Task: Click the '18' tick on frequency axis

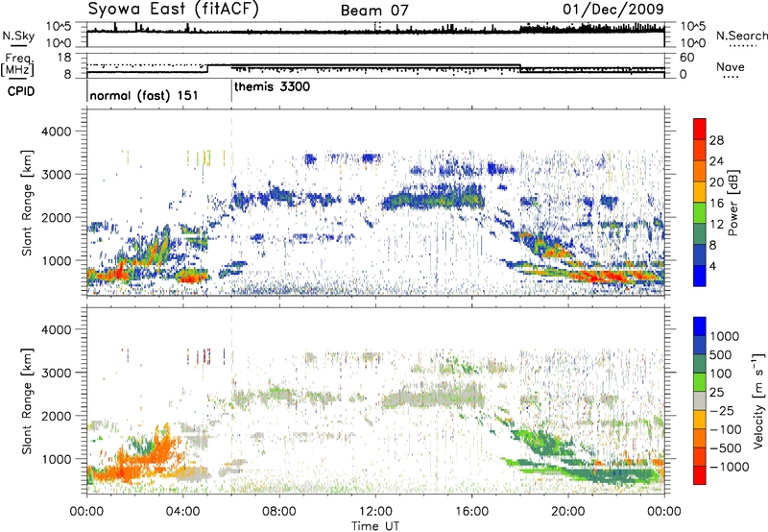Action: pos(64,57)
